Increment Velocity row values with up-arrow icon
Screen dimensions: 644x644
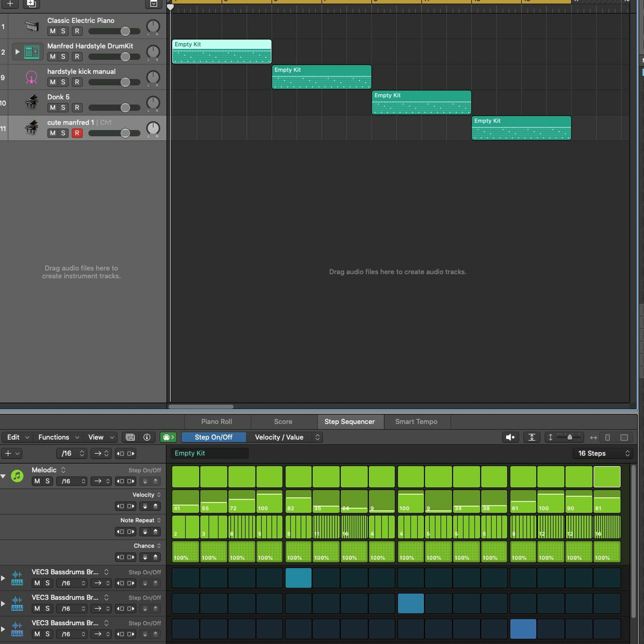pos(155,506)
